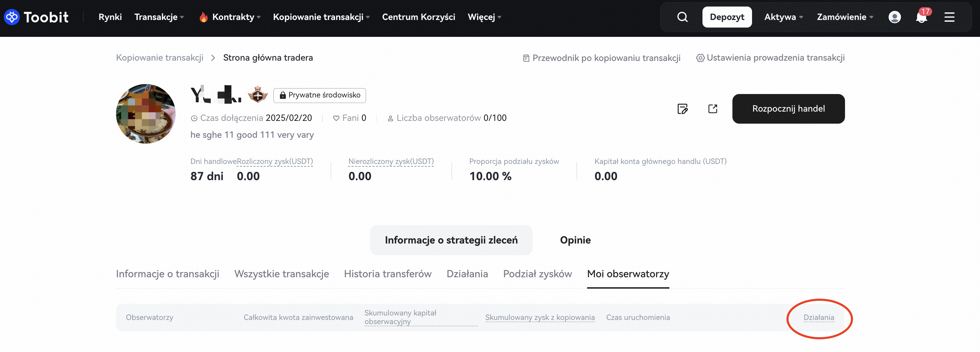Screen dimensions: 980x352
Task: Switch to the Opinie tab
Action: [575, 240]
